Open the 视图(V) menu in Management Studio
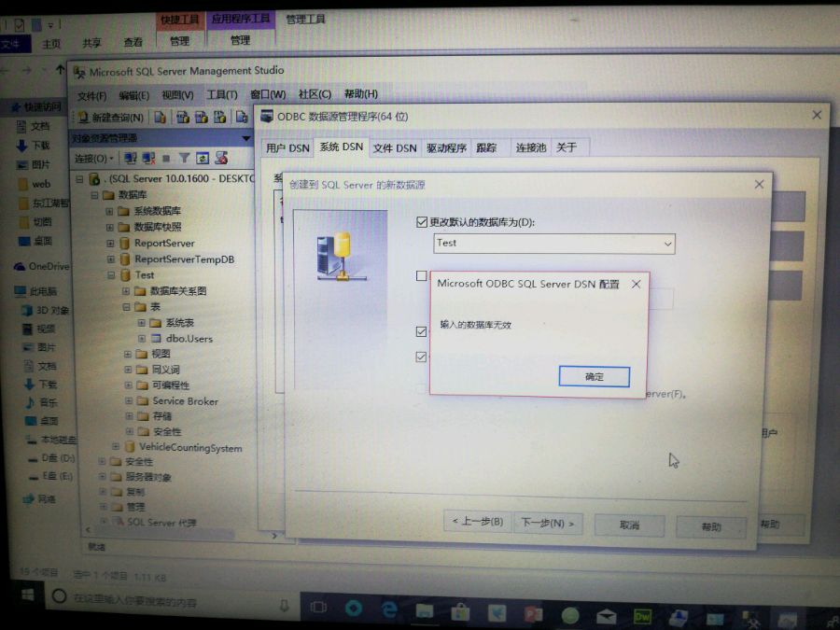The width and height of the screenshot is (840, 630). (177, 95)
